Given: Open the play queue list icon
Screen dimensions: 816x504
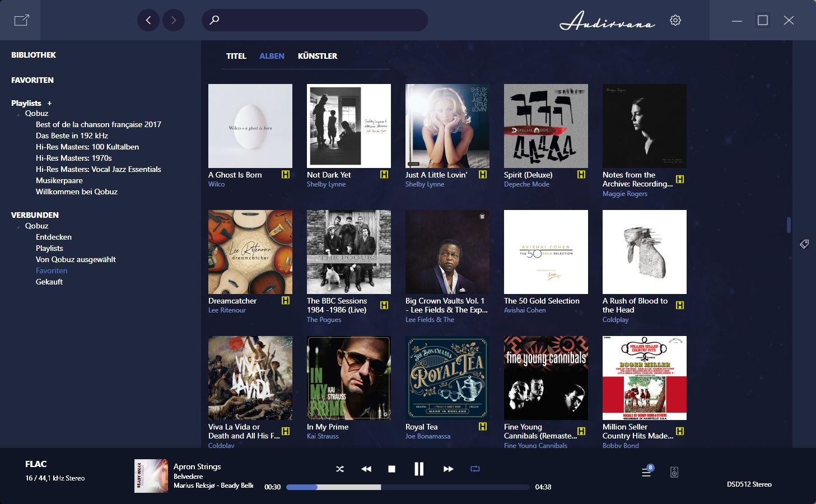Looking at the screenshot, I should click(x=647, y=472).
